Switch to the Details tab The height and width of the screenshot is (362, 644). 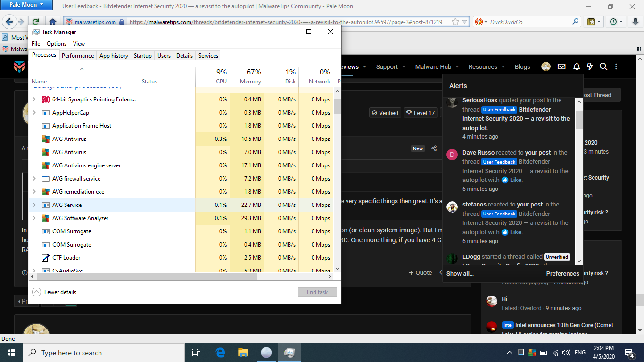point(184,56)
